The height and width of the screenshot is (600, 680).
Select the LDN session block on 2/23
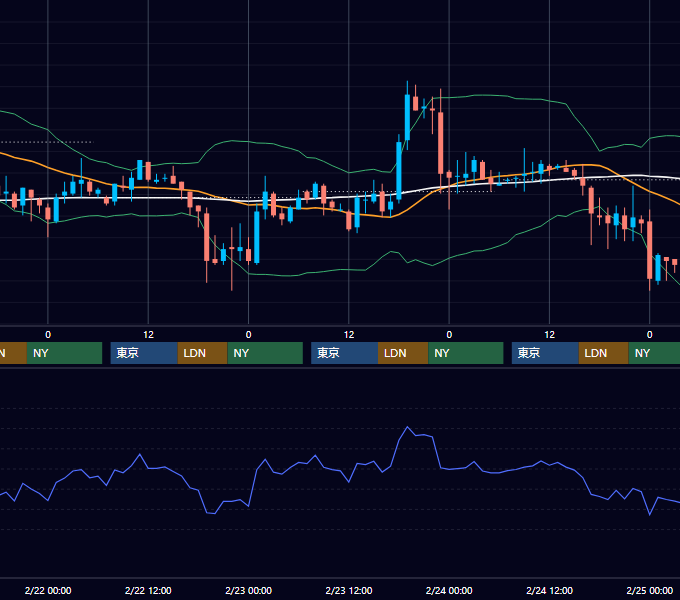coord(403,353)
